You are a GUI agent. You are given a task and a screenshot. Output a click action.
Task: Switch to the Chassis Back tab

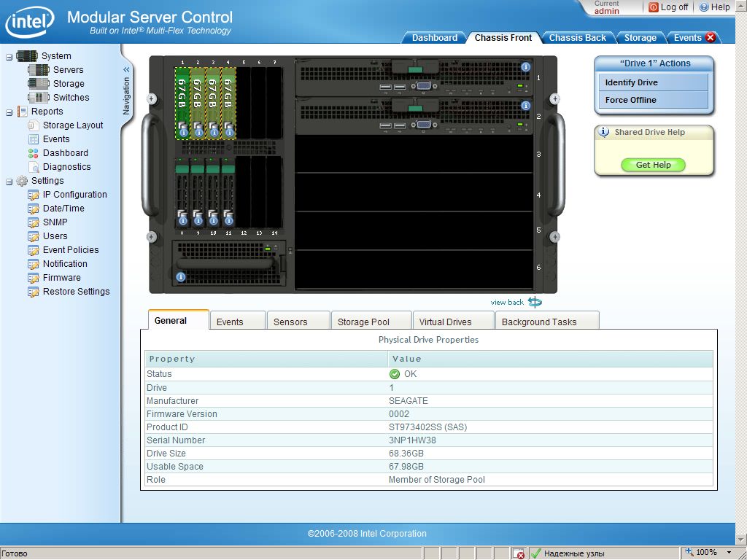577,38
